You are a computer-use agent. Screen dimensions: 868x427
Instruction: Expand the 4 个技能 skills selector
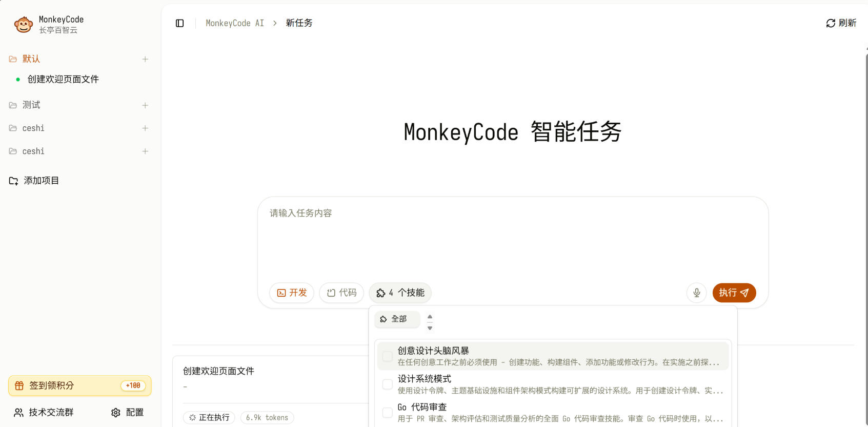pos(400,293)
